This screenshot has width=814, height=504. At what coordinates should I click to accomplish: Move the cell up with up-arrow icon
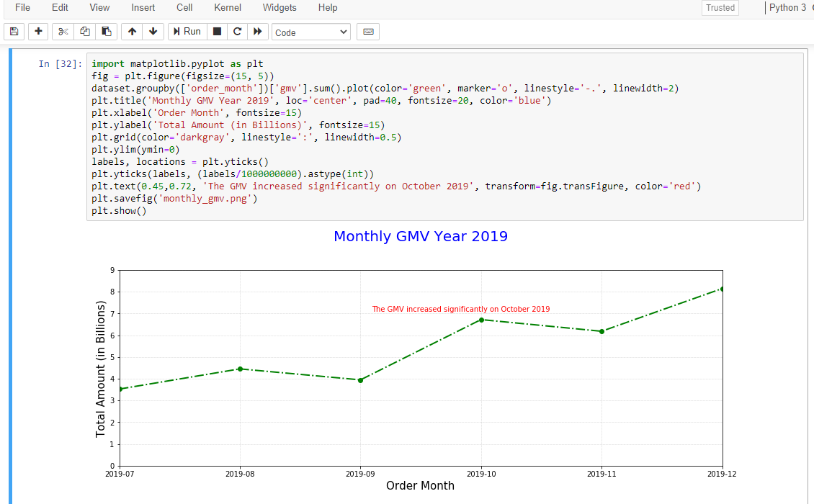[x=131, y=31]
